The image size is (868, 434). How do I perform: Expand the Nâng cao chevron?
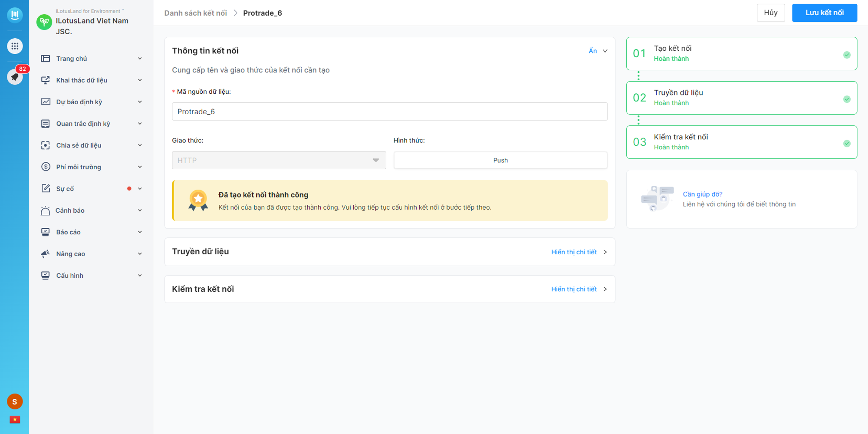tap(140, 253)
